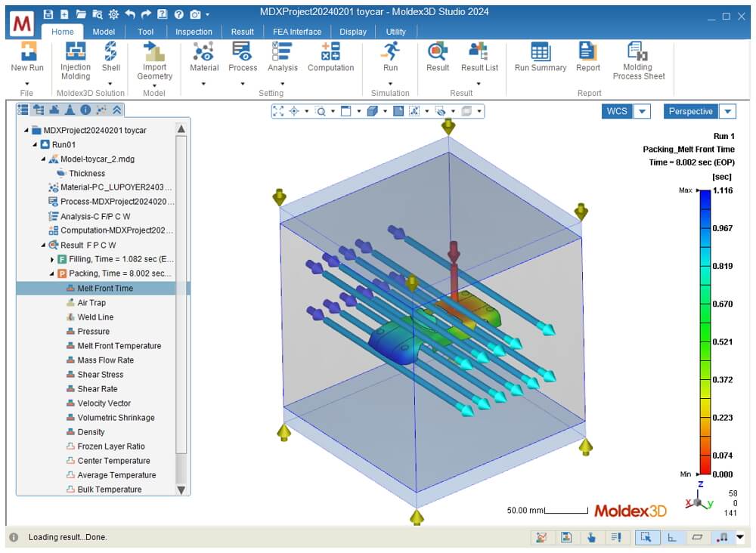Image resolution: width=756 pixels, height=553 pixels.
Task: Click the info circle icon in panel toolbar
Action: pos(86,110)
